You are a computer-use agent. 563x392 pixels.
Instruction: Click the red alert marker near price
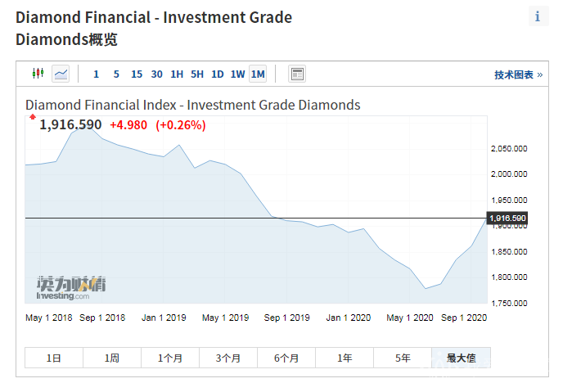pyautogui.click(x=33, y=118)
